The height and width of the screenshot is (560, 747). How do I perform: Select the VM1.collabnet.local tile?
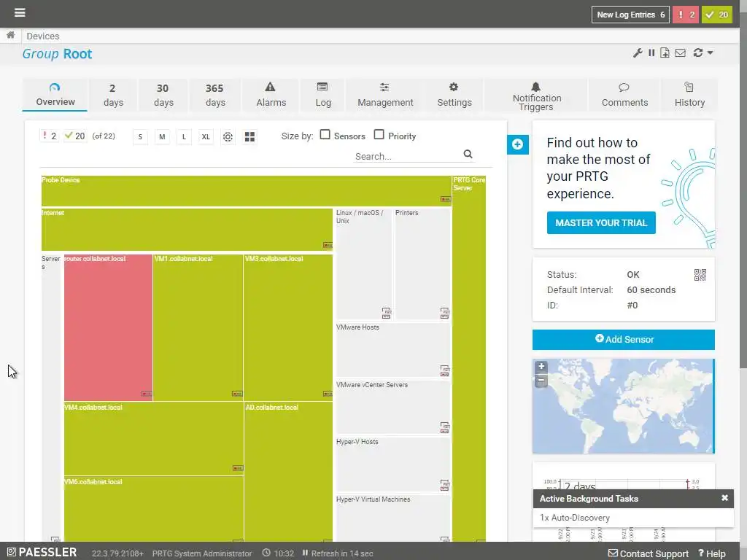[x=198, y=327]
